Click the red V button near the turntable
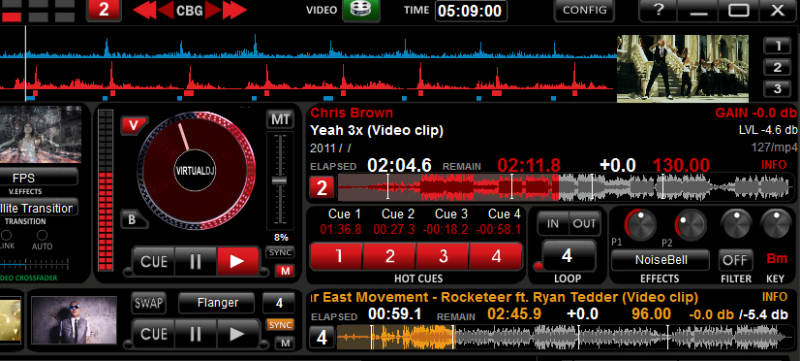Screen dimensions: 800x361 point(134,126)
